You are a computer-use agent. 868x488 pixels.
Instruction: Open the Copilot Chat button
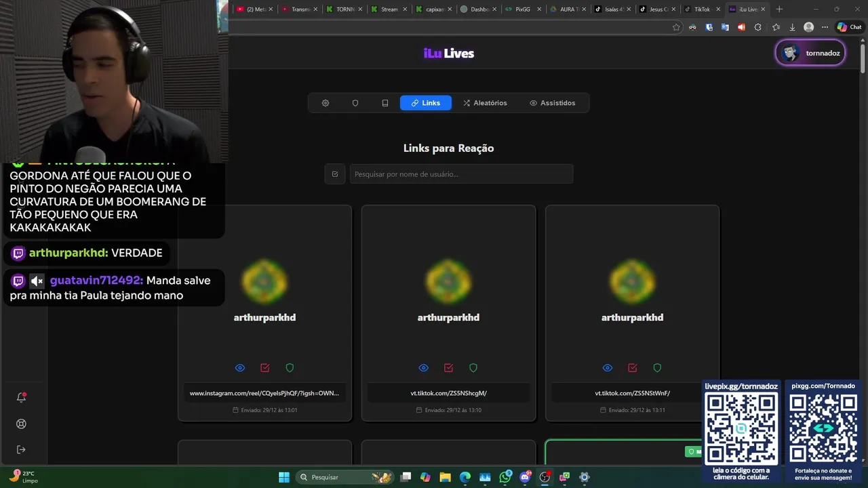[850, 27]
